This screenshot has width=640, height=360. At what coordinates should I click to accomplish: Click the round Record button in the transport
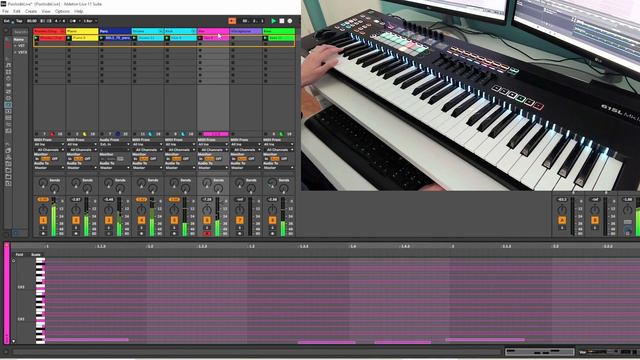tap(290, 21)
